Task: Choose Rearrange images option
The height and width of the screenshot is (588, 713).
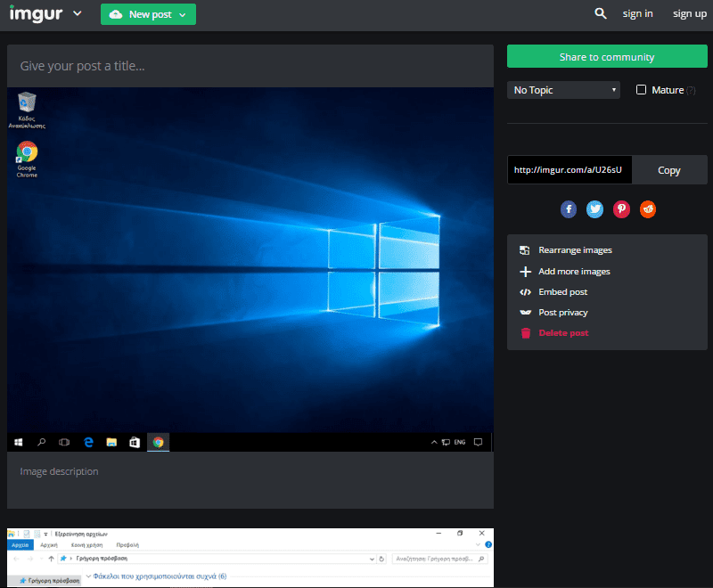Action: point(566,250)
